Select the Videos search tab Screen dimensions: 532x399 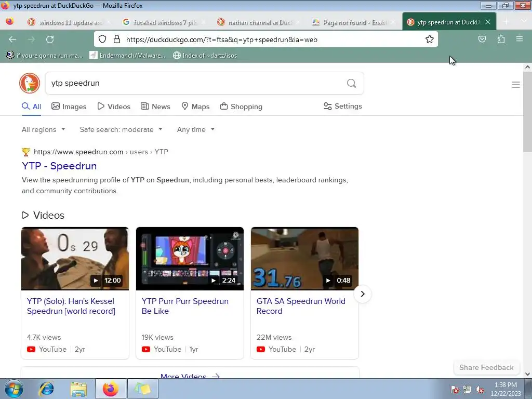[114, 107]
